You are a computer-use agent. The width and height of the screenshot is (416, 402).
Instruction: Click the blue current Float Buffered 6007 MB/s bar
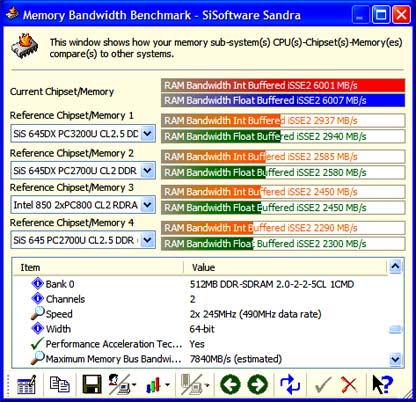(x=283, y=100)
